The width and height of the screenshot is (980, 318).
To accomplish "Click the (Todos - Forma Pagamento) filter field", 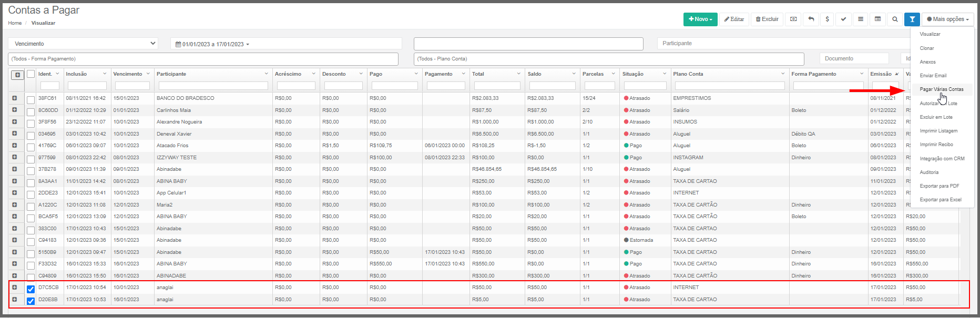I will pyautogui.click(x=203, y=59).
